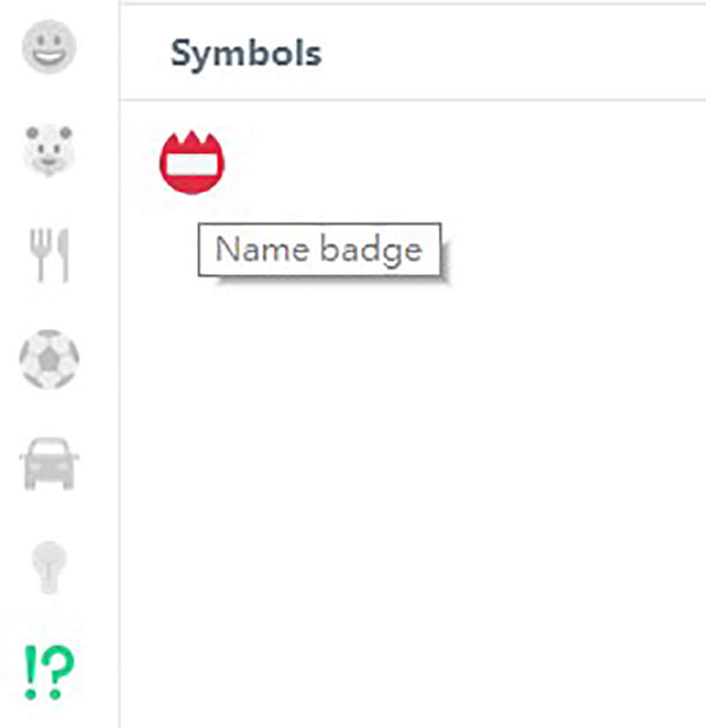Viewport: 706px width, 728px height.
Task: Open the Activities soccer ball category
Action: [x=49, y=360]
